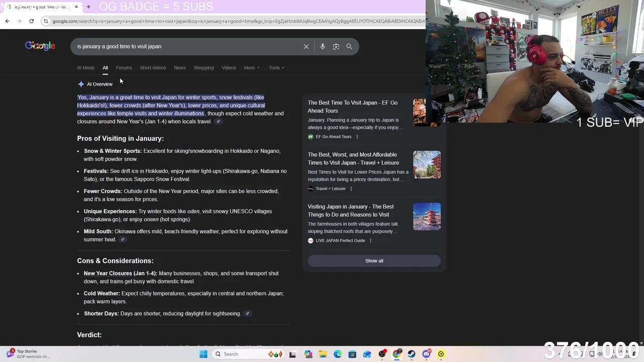Open source link icon after Shorter Days

[x=247, y=314]
